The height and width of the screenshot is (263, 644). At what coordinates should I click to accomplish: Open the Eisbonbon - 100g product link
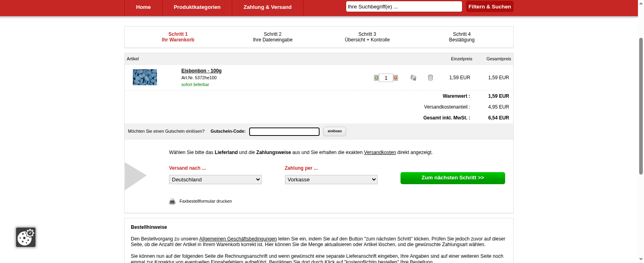point(201,71)
